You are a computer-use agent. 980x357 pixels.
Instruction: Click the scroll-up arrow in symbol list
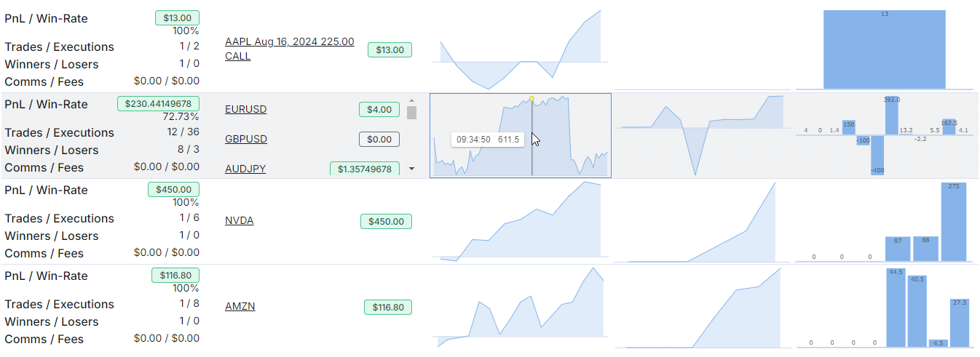(x=411, y=100)
